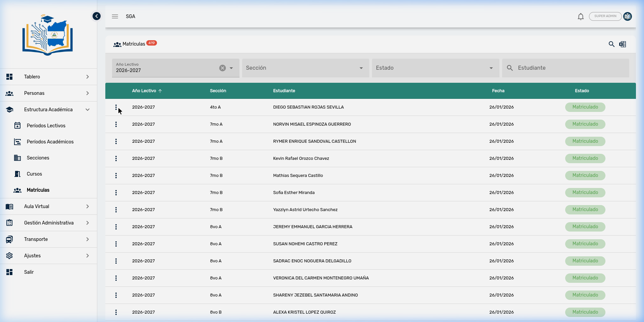The width and height of the screenshot is (644, 322).
Task: Export matriculas using the Excel icon
Action: (623, 44)
